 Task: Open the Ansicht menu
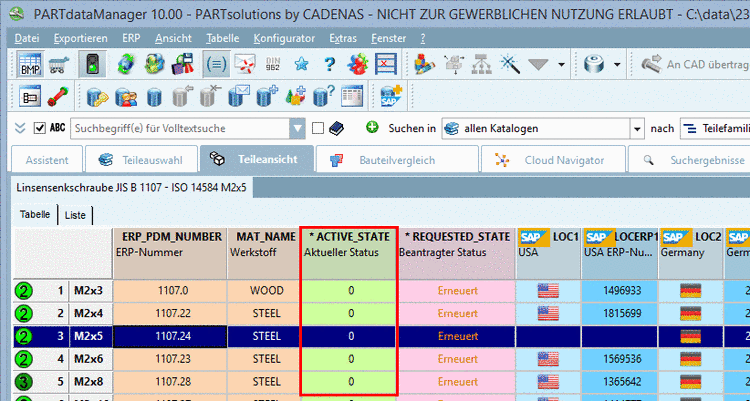173,38
